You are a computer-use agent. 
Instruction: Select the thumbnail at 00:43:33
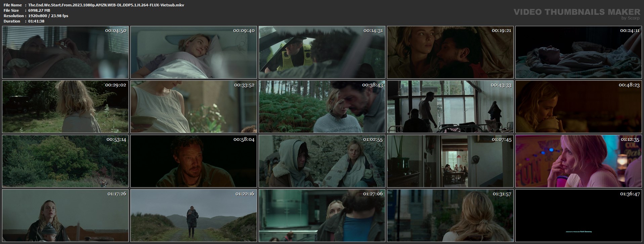click(450, 107)
